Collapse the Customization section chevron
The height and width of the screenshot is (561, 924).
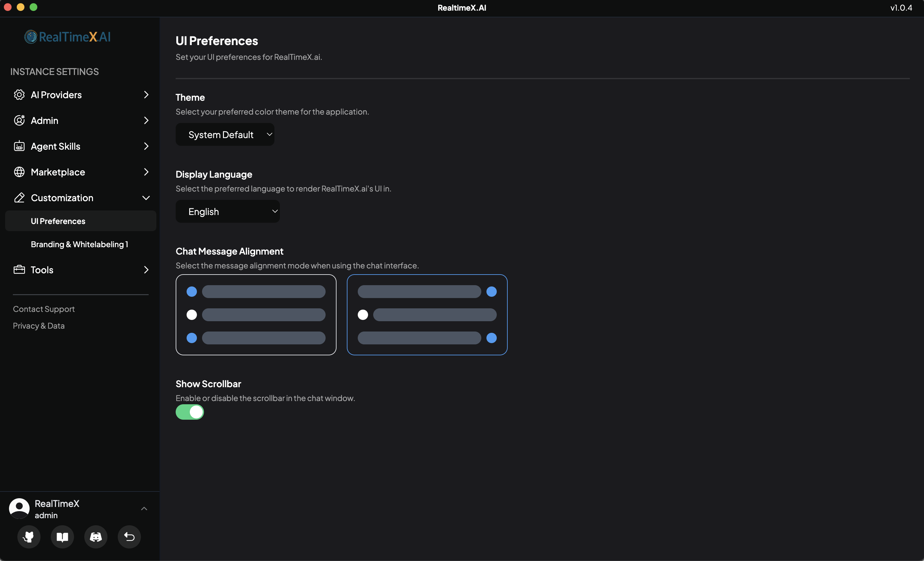146,198
